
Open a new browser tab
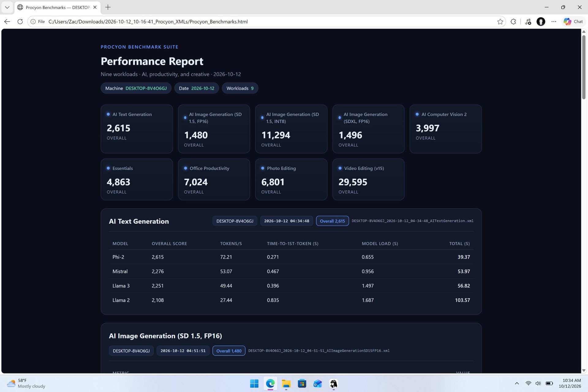(x=108, y=7)
